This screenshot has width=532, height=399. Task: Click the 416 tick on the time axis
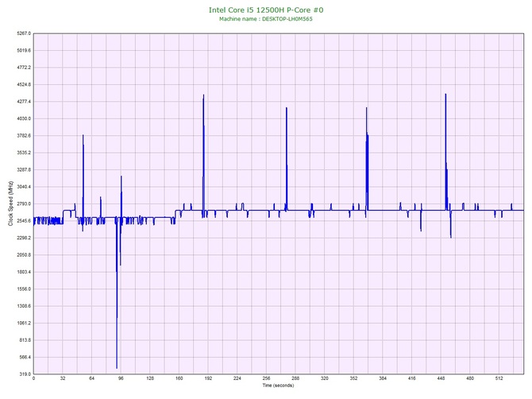[x=412, y=378]
